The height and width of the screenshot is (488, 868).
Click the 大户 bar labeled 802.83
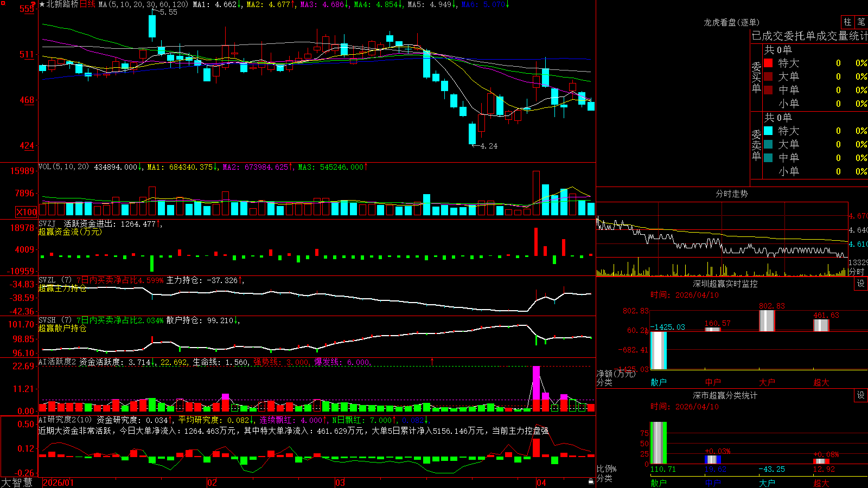[767, 320]
